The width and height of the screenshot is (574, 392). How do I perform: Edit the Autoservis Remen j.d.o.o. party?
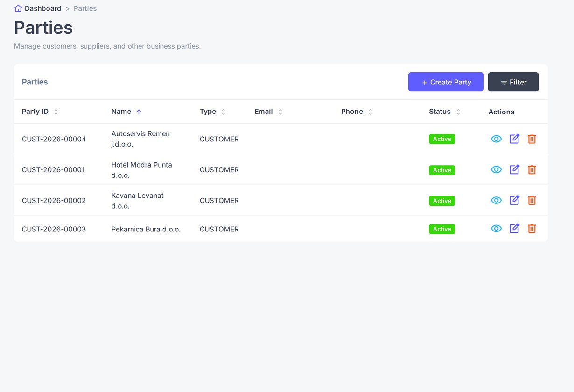pos(514,139)
